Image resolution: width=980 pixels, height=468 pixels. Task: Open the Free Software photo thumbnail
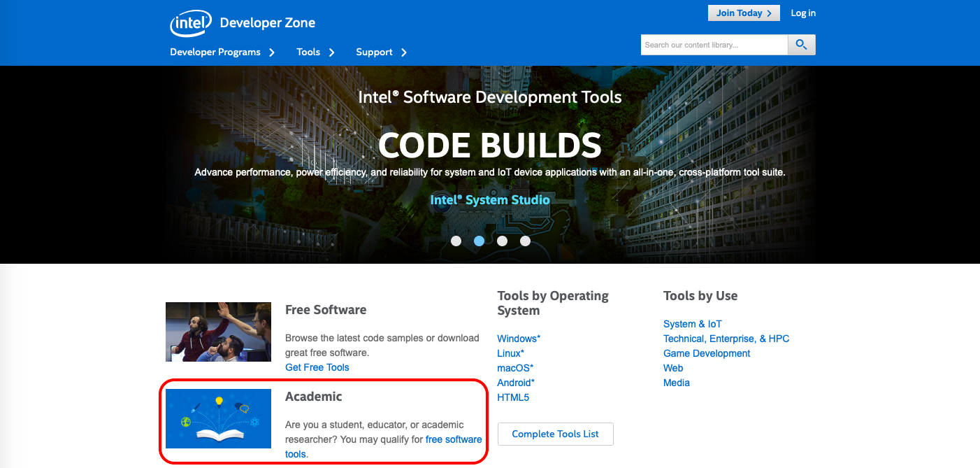(218, 332)
